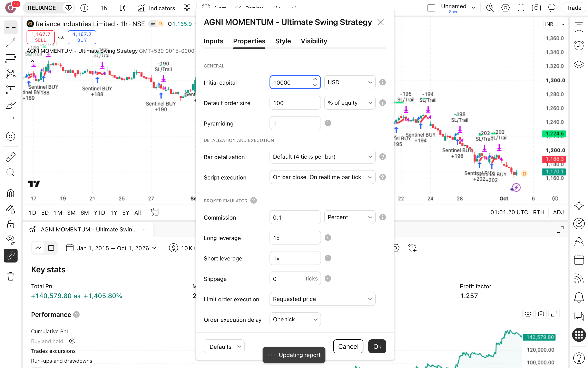Select the 1Y time range

point(114,212)
